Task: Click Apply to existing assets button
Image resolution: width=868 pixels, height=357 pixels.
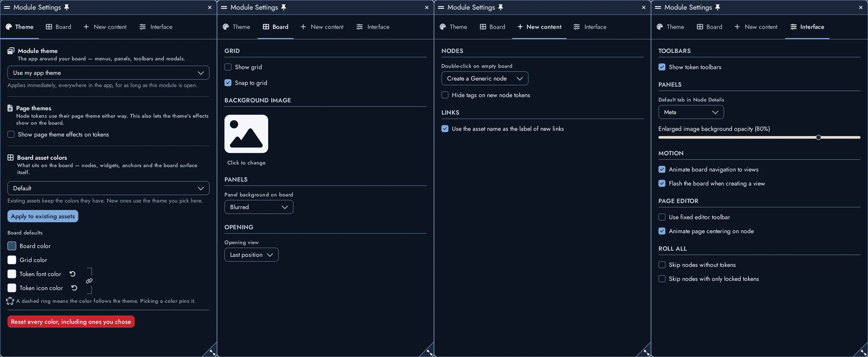Action: pos(43,216)
